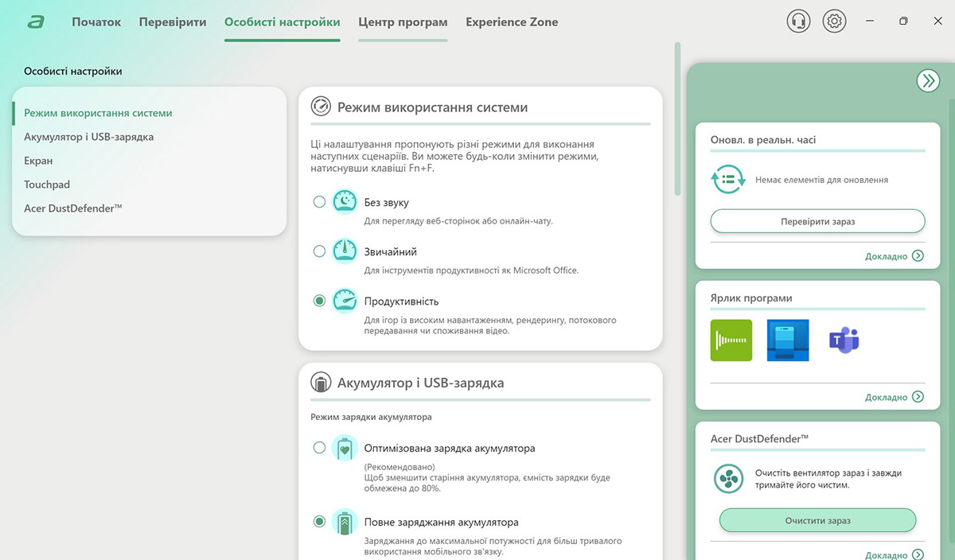Launch the Microsoft Teams shortcut
The image size is (955, 560).
844,340
